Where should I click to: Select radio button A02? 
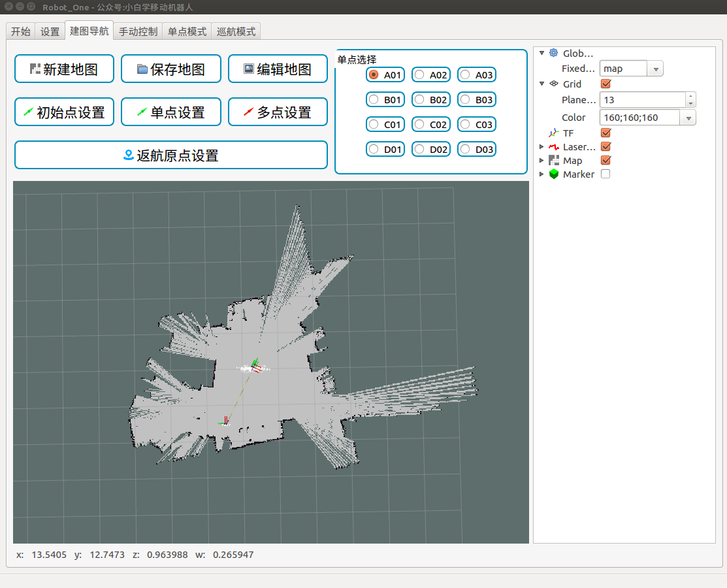click(x=419, y=74)
